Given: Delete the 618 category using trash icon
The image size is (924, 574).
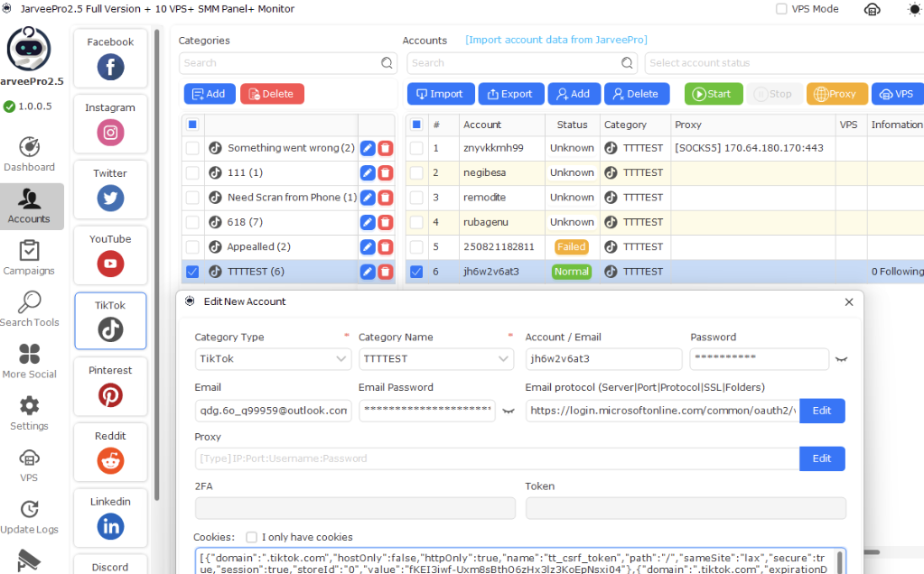Looking at the screenshot, I should click(386, 222).
